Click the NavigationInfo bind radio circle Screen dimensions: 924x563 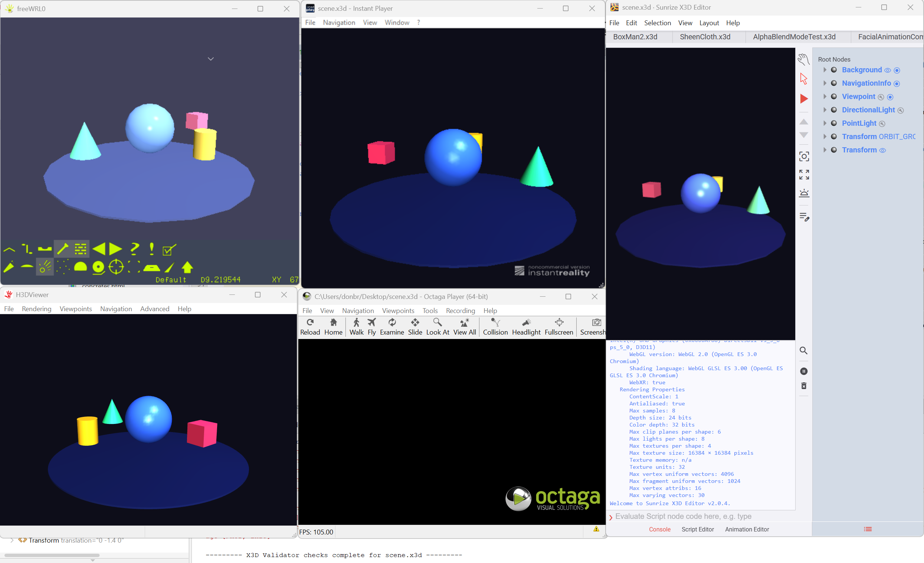coord(896,83)
